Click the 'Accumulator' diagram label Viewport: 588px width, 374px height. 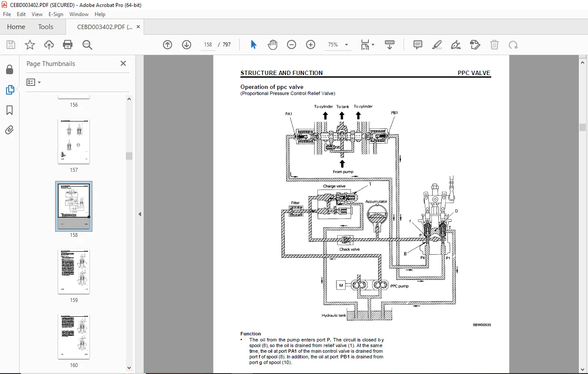pyautogui.click(x=376, y=202)
